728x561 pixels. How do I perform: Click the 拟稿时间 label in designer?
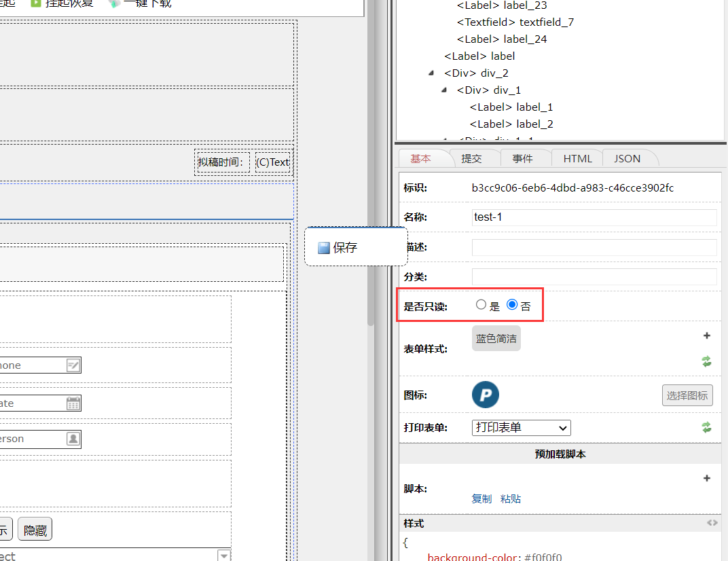tap(223, 162)
